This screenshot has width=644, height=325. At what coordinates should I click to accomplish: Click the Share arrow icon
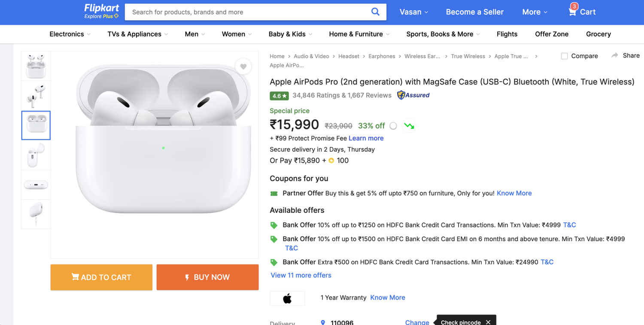click(x=615, y=55)
